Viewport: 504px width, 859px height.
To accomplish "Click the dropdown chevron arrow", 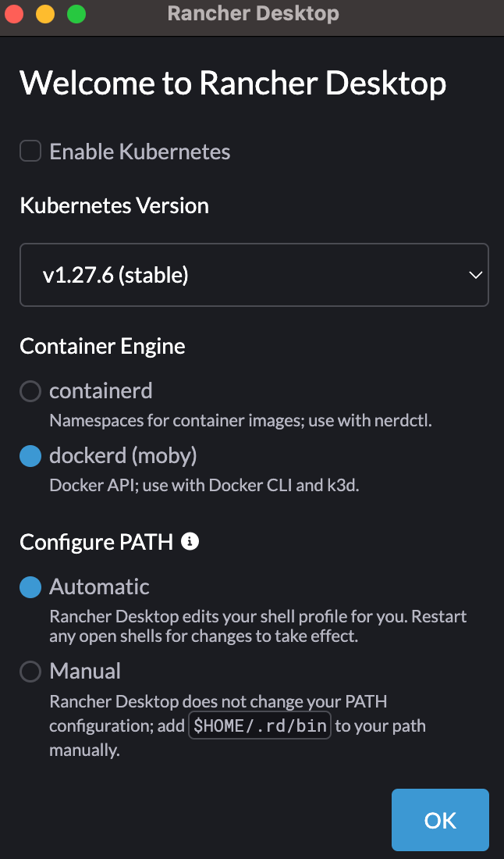I will coord(476,275).
